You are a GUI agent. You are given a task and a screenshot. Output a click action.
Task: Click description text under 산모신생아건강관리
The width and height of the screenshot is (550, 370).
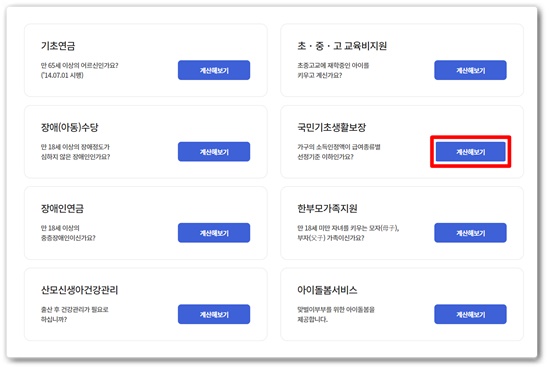point(75,314)
